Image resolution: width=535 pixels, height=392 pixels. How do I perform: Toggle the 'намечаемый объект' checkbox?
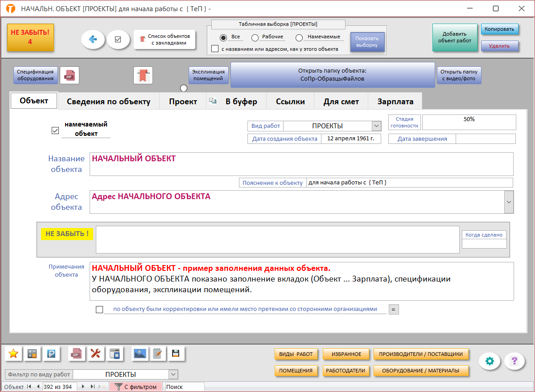tap(55, 131)
